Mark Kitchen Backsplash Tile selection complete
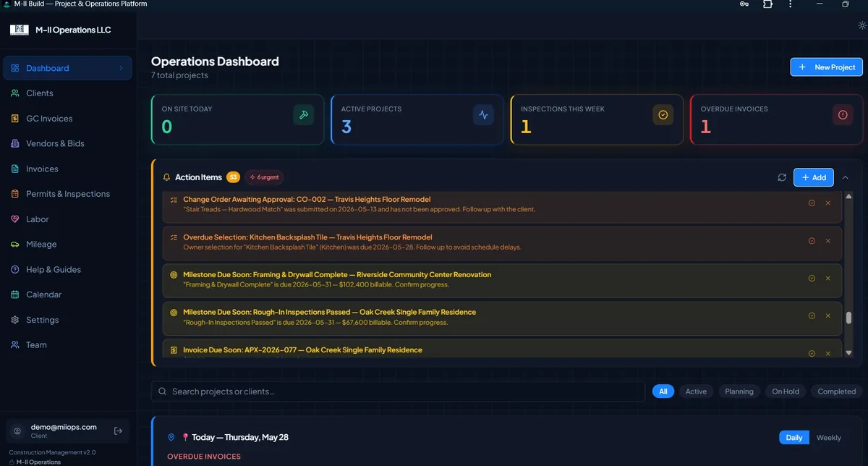Screen dimensions: 868x466 click(x=812, y=241)
